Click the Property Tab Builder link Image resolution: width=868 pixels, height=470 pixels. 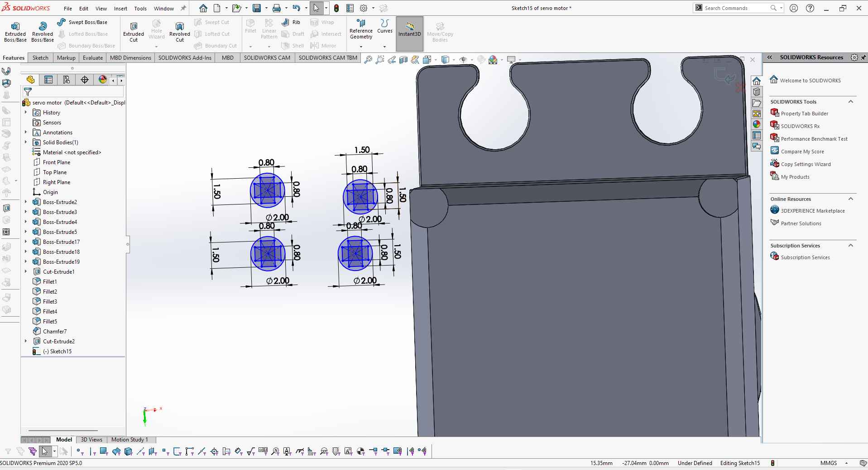[804, 114]
